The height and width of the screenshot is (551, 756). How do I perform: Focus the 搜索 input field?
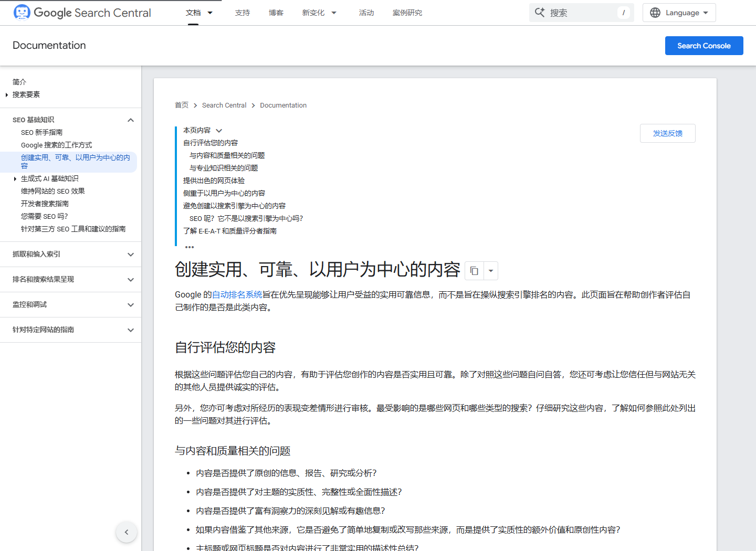pyautogui.click(x=582, y=13)
